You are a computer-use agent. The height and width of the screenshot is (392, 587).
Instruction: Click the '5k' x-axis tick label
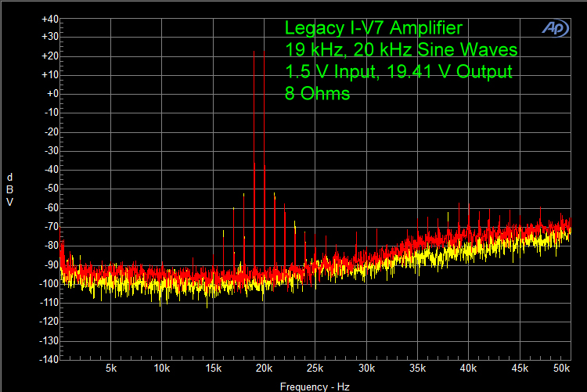tap(111, 368)
